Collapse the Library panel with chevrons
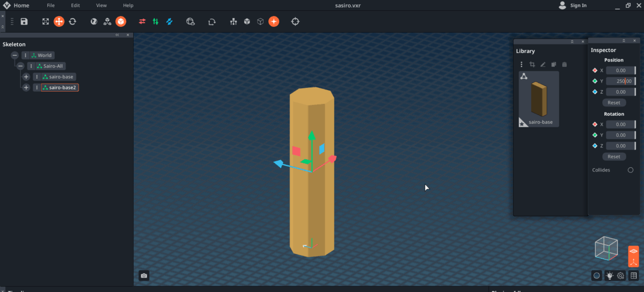The height and width of the screenshot is (292, 644). [x=572, y=41]
